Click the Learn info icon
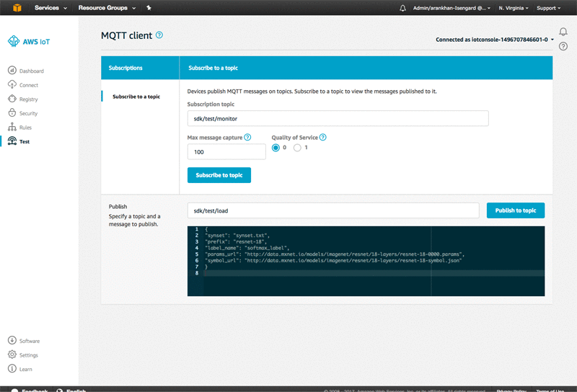This screenshot has height=392, width=577. [12, 368]
